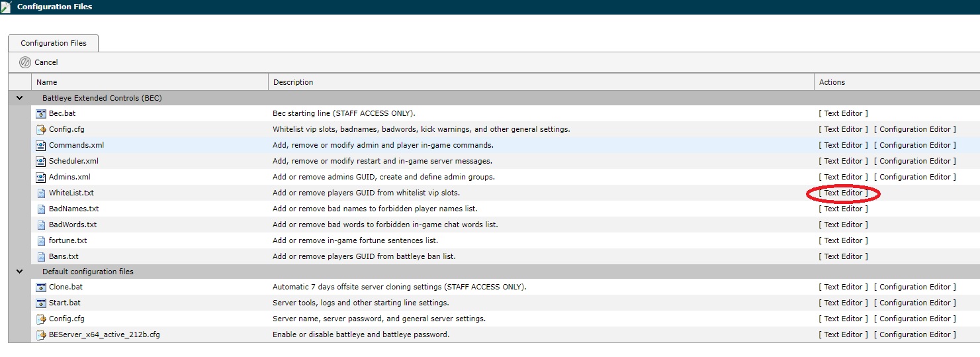980x357 pixels.
Task: Select the Configuration Files tab
Action: (54, 43)
